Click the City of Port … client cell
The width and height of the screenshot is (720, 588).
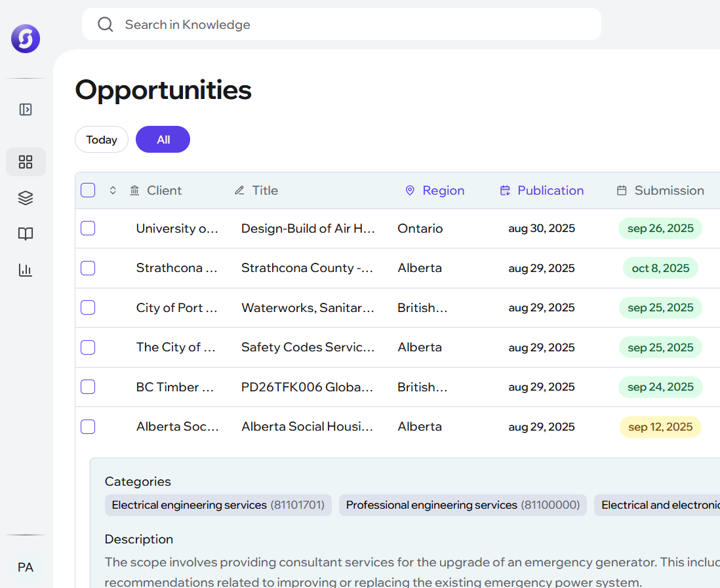pyautogui.click(x=177, y=307)
